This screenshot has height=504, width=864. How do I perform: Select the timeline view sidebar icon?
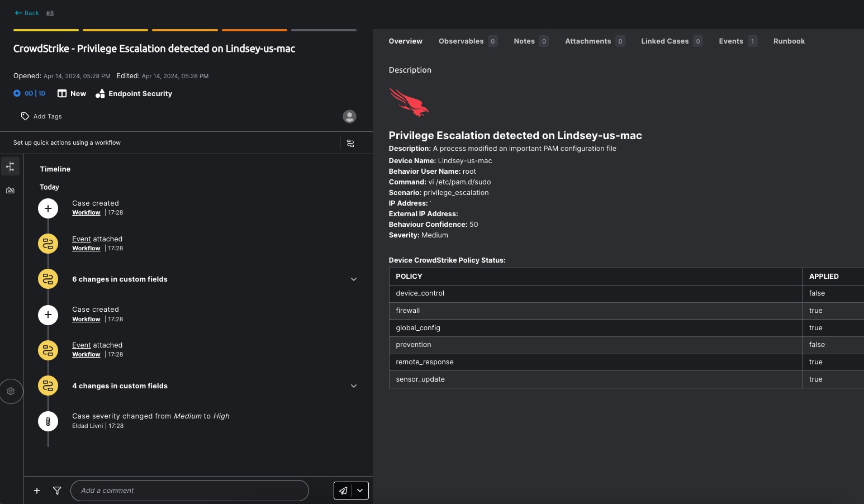[11, 167]
